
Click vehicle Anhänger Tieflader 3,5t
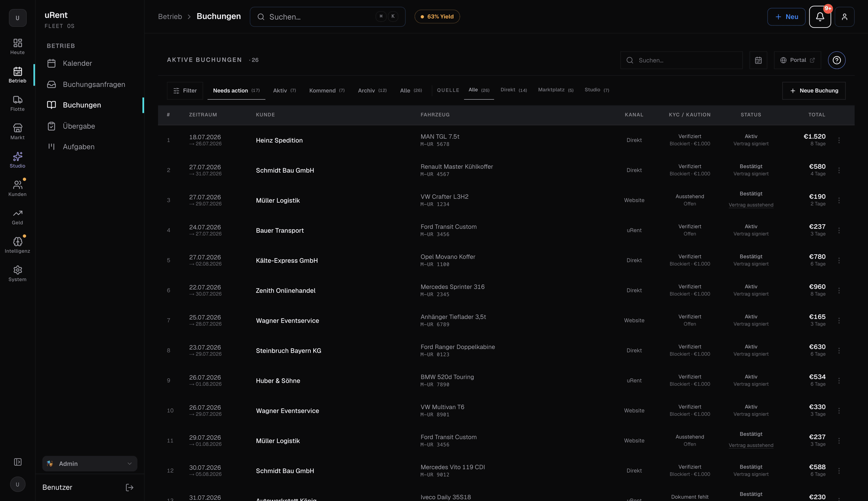click(453, 317)
